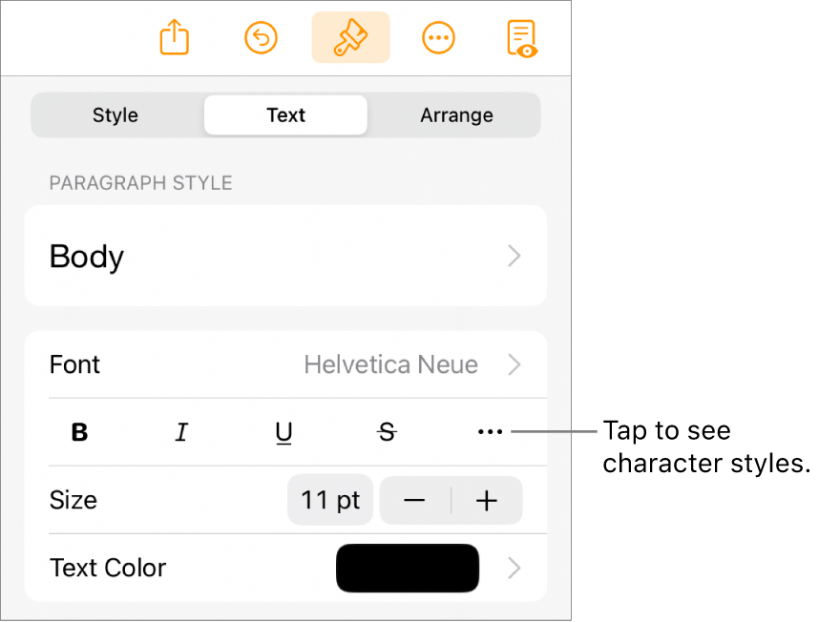Tap the 11 pt size field
This screenshot has height=622, width=840.
tap(330, 500)
